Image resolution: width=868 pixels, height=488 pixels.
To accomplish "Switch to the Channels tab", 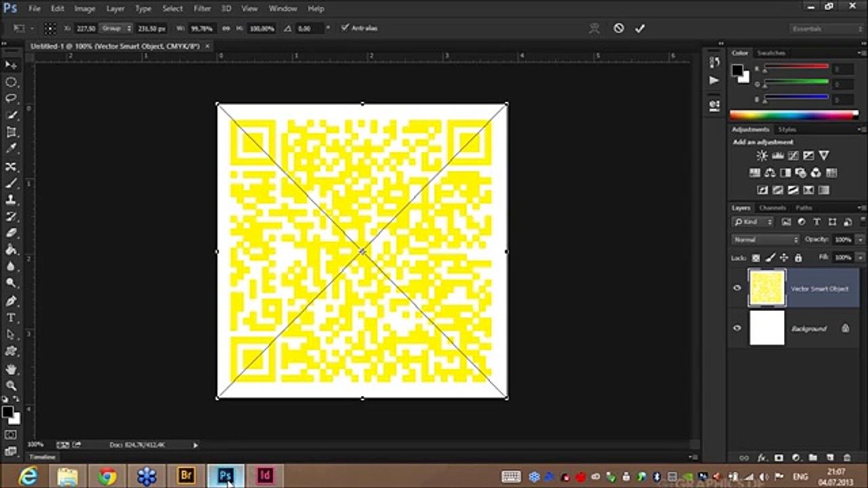I will 772,207.
